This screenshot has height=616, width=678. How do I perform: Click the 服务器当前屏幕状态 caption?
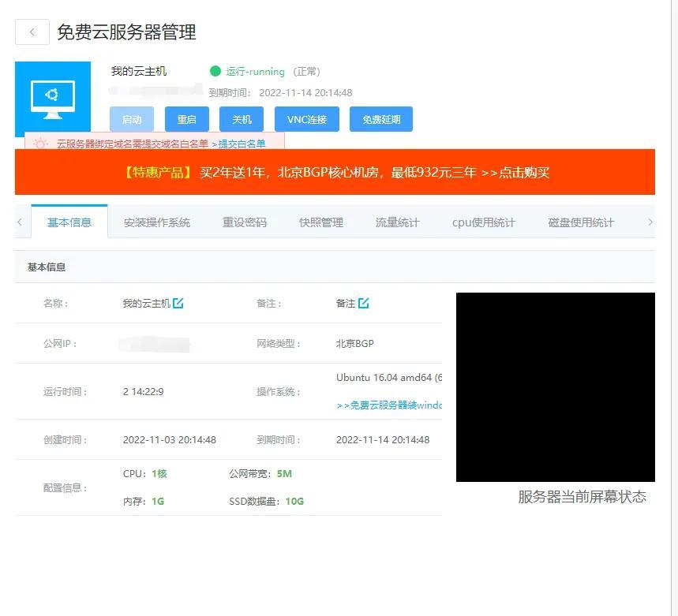pos(582,497)
